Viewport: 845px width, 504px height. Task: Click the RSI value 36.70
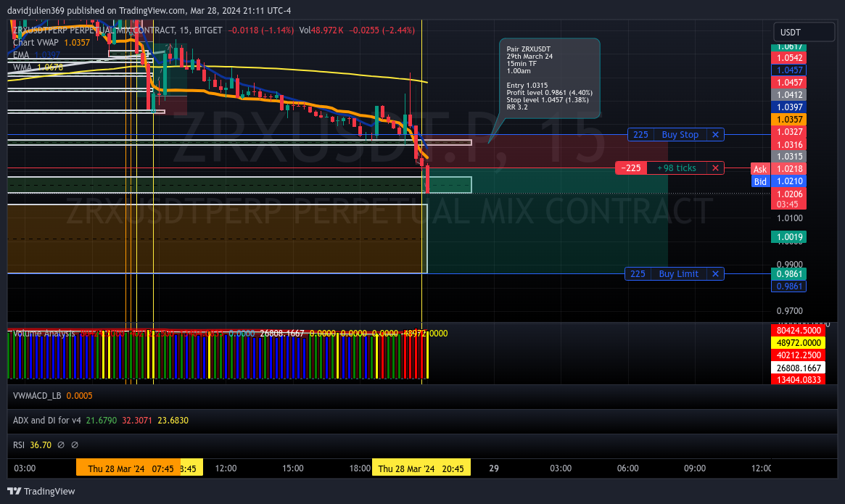pos(41,445)
